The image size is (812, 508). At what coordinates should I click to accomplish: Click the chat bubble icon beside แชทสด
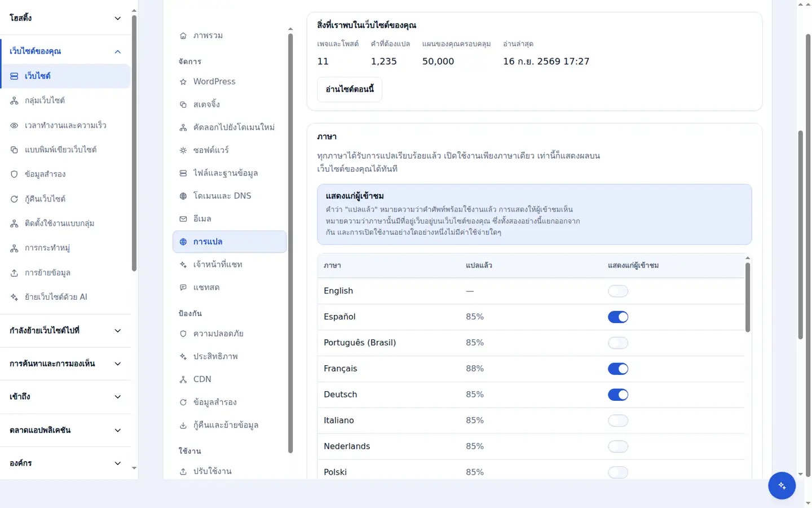point(183,287)
